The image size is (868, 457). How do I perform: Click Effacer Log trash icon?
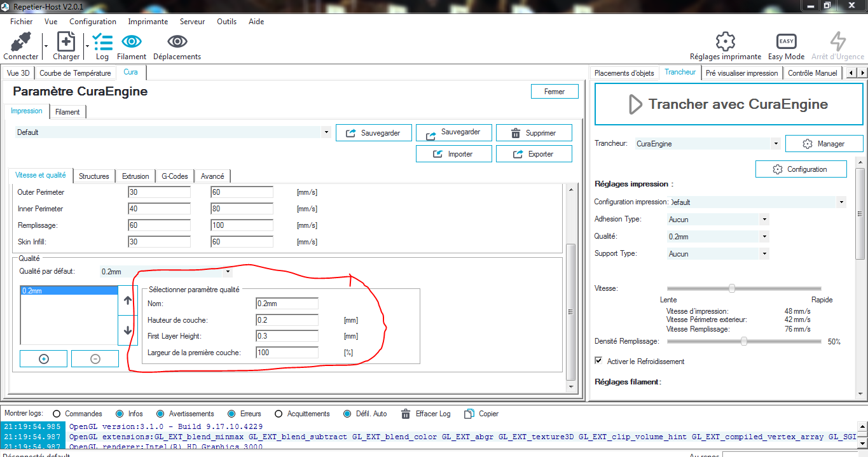click(x=406, y=414)
